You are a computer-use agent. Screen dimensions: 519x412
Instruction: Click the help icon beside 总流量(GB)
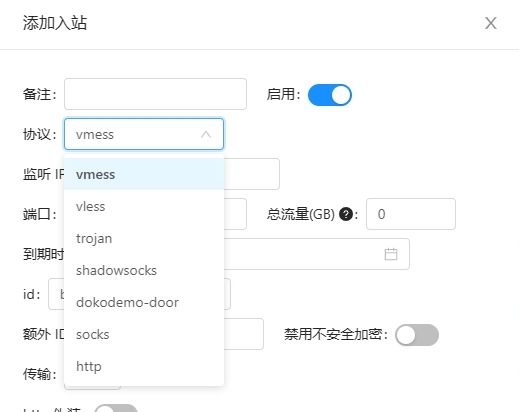(x=346, y=214)
